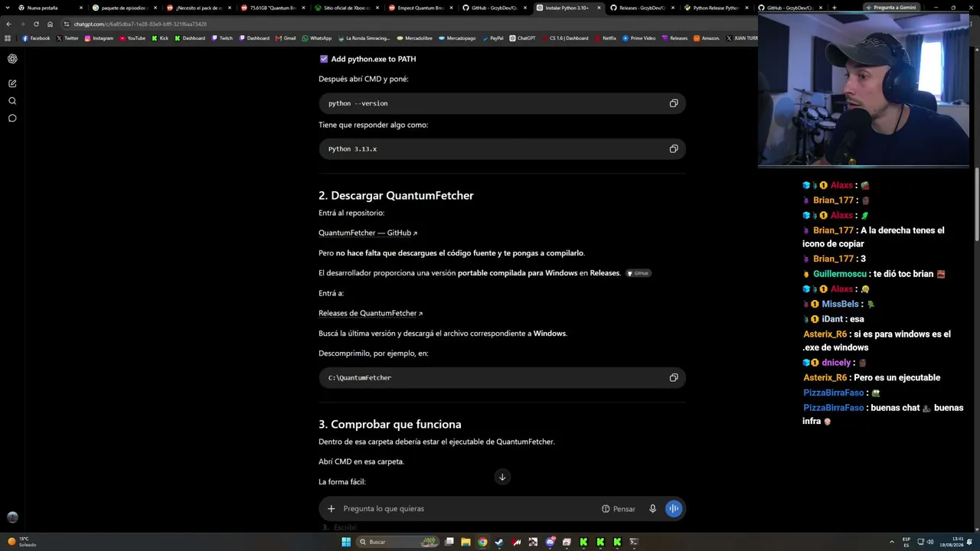This screenshot has height=551, width=980.
Task: Open the PayPal bookmark
Action: click(x=492, y=38)
